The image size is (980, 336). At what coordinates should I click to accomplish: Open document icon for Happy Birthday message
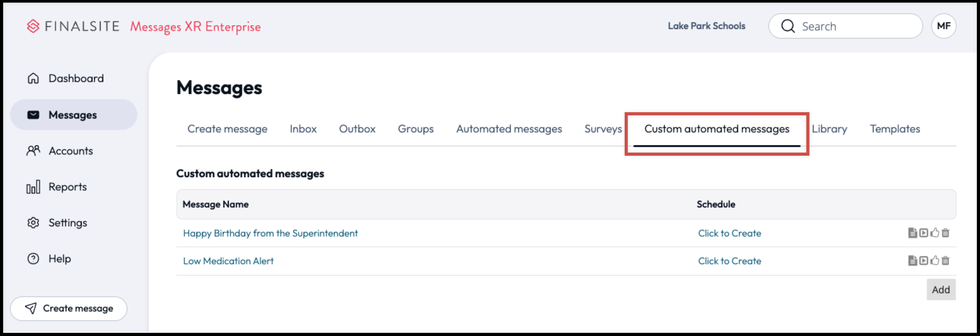[912, 233]
